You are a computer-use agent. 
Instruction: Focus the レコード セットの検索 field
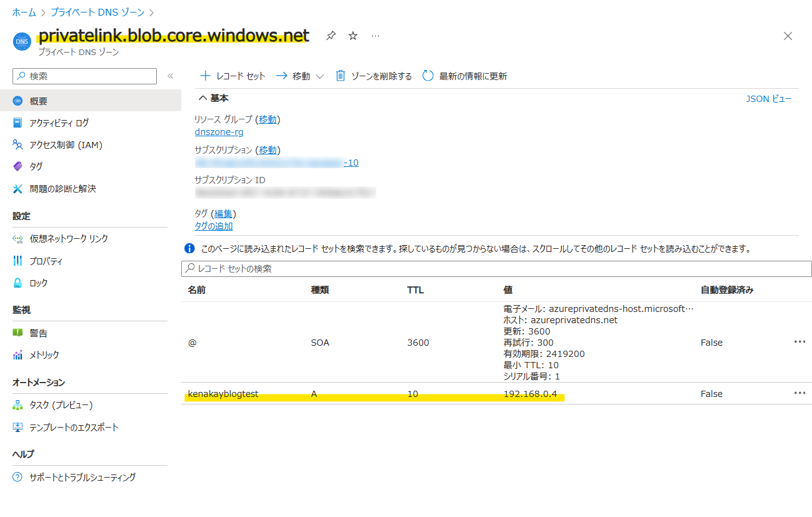(x=496, y=269)
